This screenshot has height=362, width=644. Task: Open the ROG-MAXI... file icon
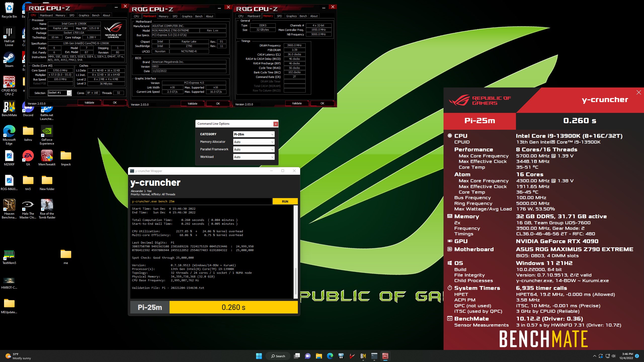click(9, 183)
